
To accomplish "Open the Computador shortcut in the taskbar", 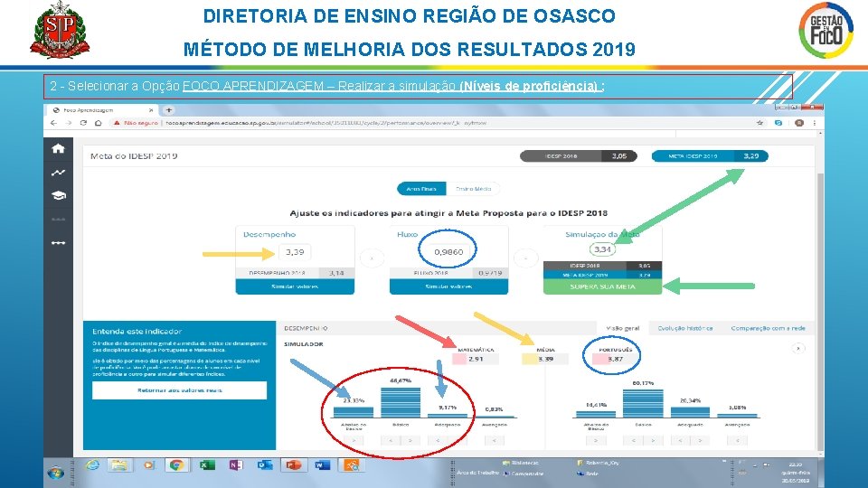I will pyautogui.click(x=524, y=474).
